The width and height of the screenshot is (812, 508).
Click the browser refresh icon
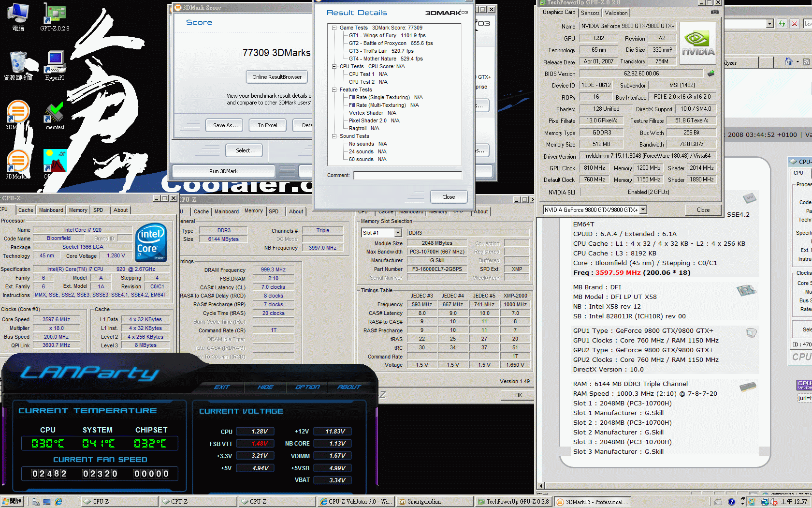pyautogui.click(x=782, y=23)
